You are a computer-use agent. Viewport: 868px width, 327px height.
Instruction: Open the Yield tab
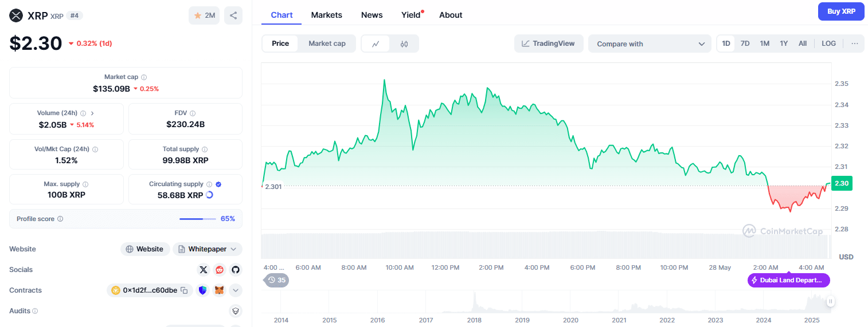coord(411,15)
